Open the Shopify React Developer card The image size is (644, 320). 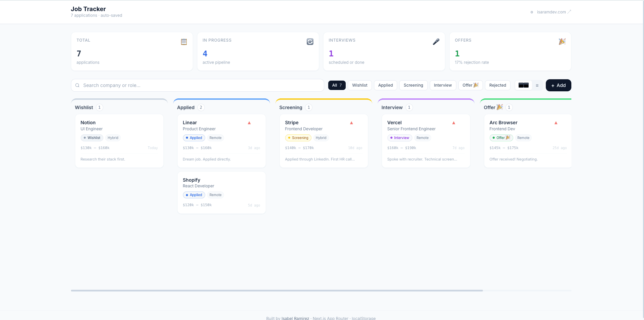coord(222,192)
